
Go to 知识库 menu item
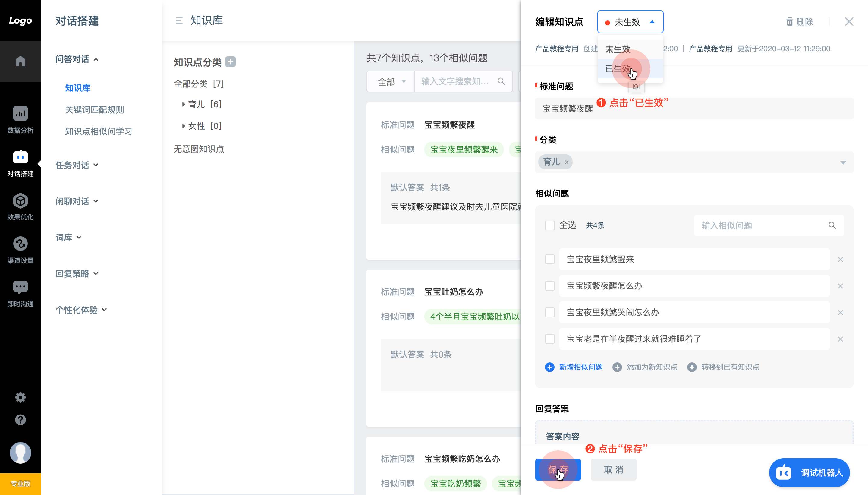pyautogui.click(x=77, y=88)
